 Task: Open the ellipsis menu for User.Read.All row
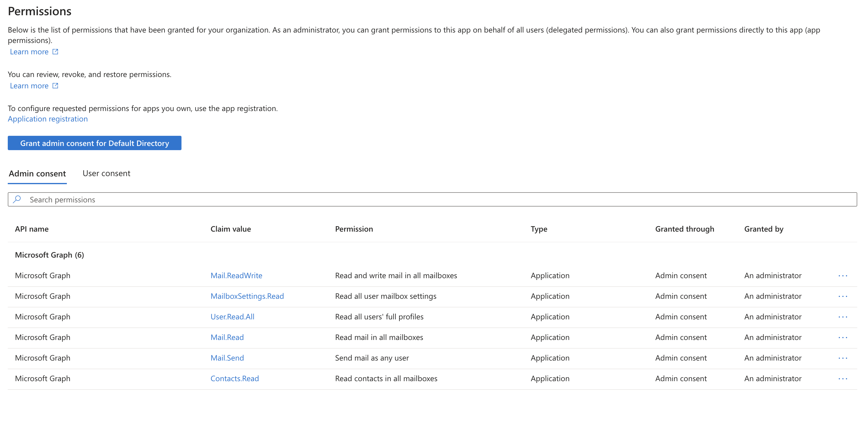842,317
